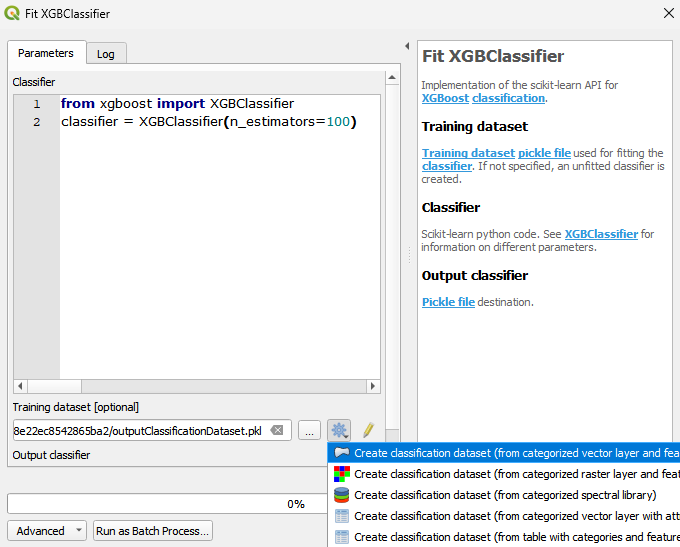Viewport: 680px width, 547px height.
Task: Click code line 2 with n_estimators=100
Action: click(x=209, y=122)
